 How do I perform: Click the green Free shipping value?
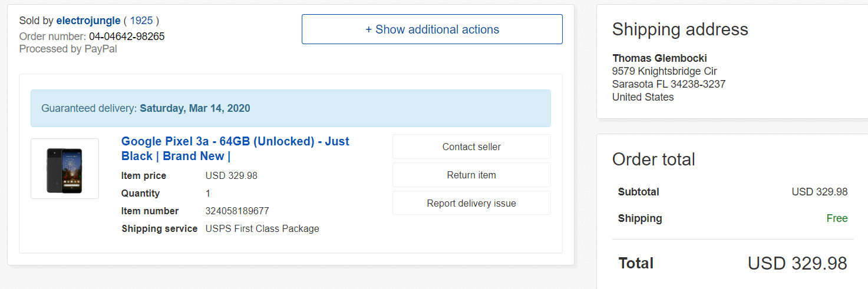tap(837, 218)
